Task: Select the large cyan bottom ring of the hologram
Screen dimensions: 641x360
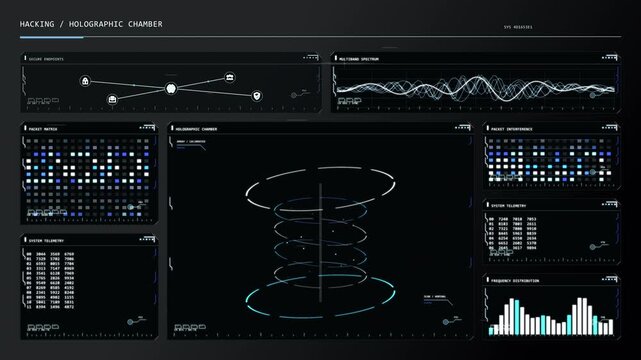Action: click(320, 297)
